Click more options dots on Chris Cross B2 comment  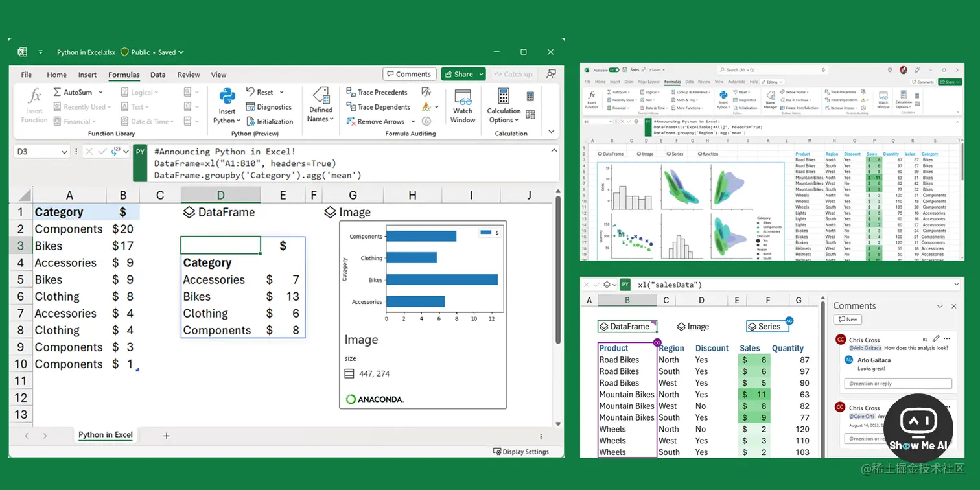coord(948,339)
